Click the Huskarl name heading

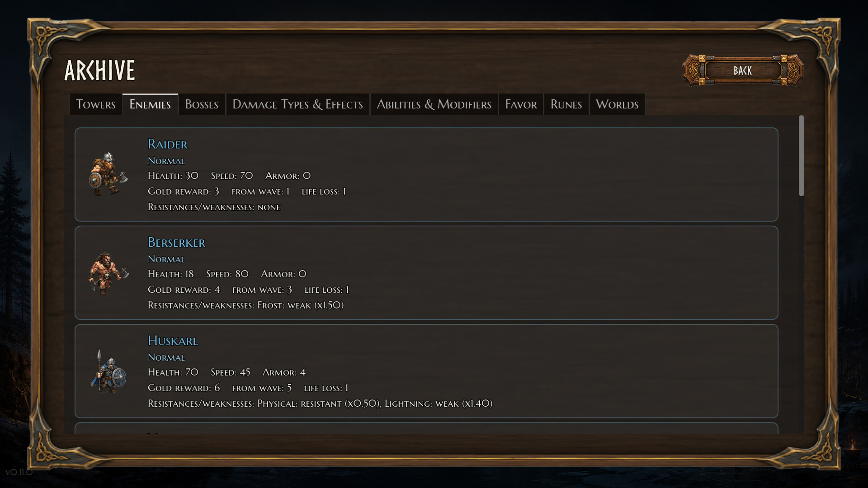click(x=173, y=341)
